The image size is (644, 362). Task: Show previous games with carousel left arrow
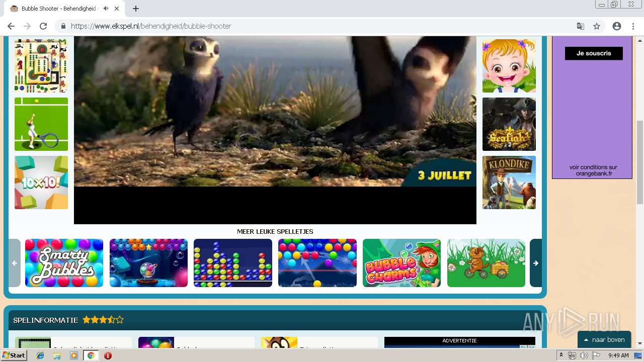[x=15, y=263]
